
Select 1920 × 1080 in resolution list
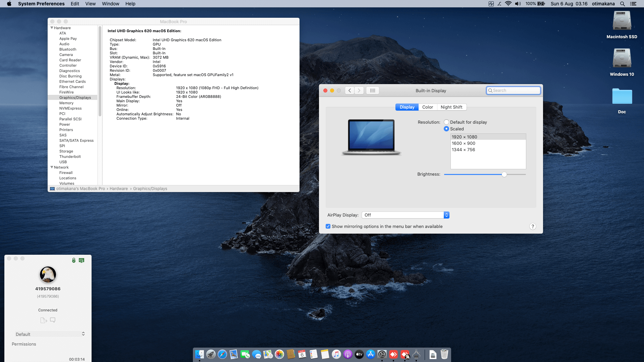488,137
